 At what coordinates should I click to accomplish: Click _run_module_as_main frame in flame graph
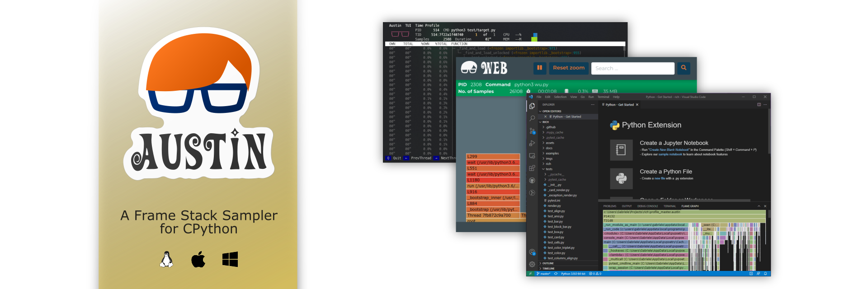click(646, 225)
